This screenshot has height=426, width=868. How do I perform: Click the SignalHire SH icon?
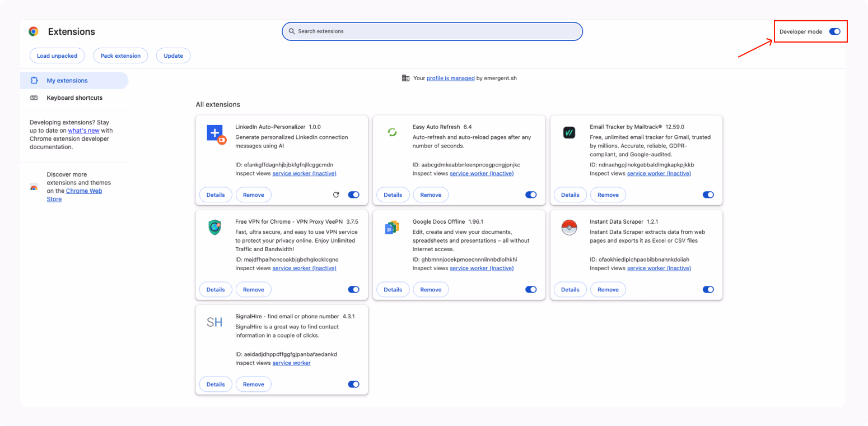214,322
